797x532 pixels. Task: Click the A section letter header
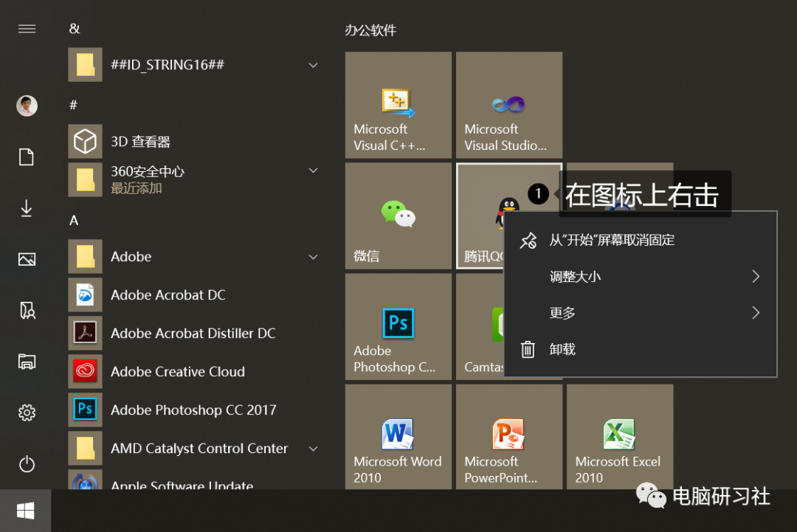tap(75, 221)
